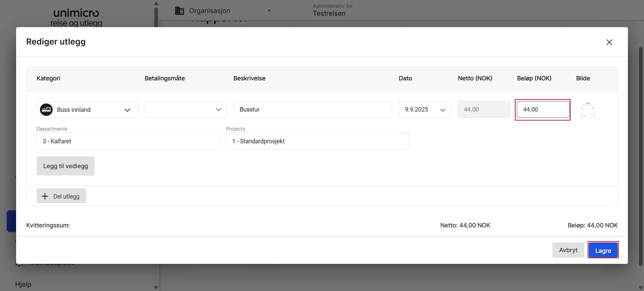Image resolution: width=644 pixels, height=291 pixels.
Task: Select the Departments field with 3 - Kalfaret
Action: coord(128,141)
